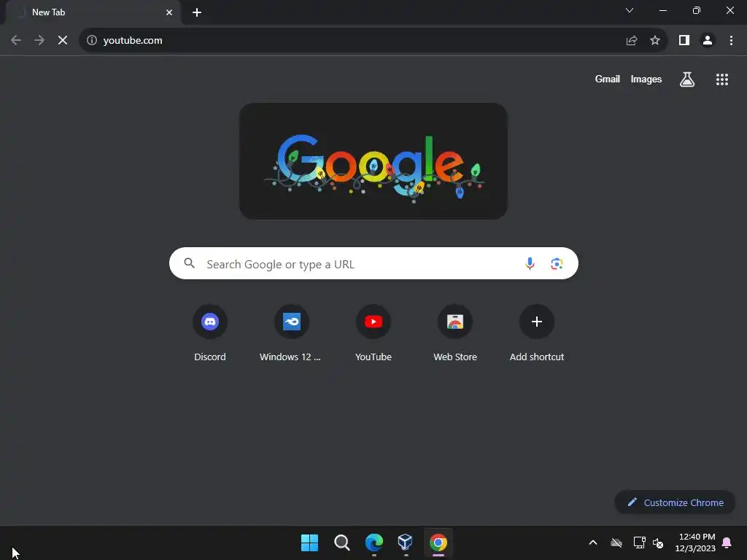The height and width of the screenshot is (560, 747).
Task: Click the address bar URL youtube.com
Action: [133, 41]
